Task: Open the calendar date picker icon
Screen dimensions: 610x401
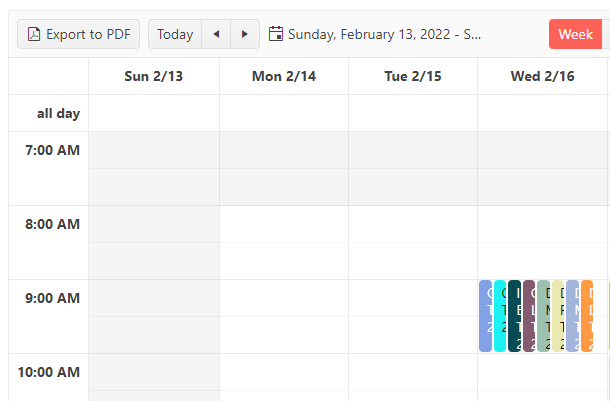Action: (x=277, y=34)
